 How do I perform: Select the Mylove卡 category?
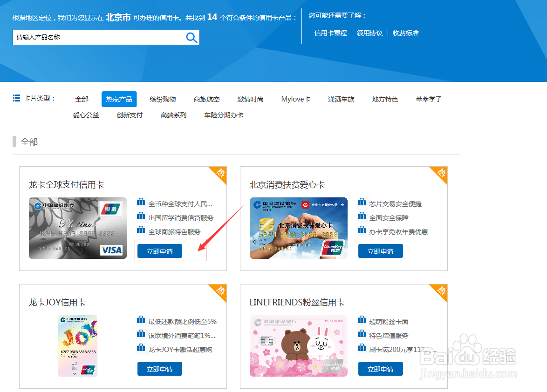(x=296, y=99)
